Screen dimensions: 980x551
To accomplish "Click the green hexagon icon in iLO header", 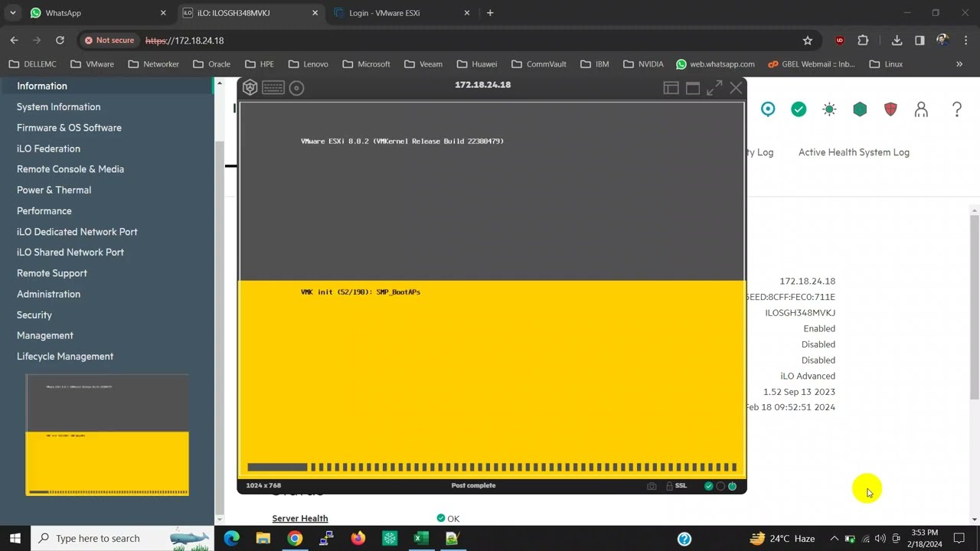I will click(x=860, y=109).
